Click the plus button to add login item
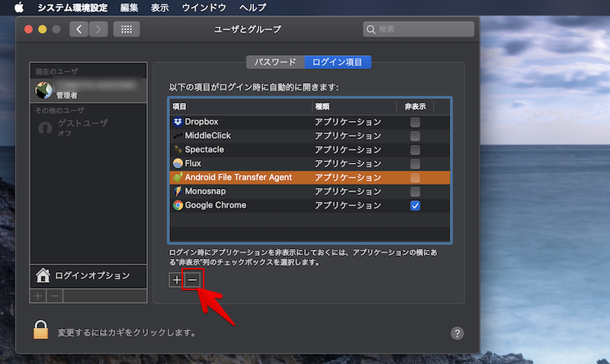 tap(177, 280)
